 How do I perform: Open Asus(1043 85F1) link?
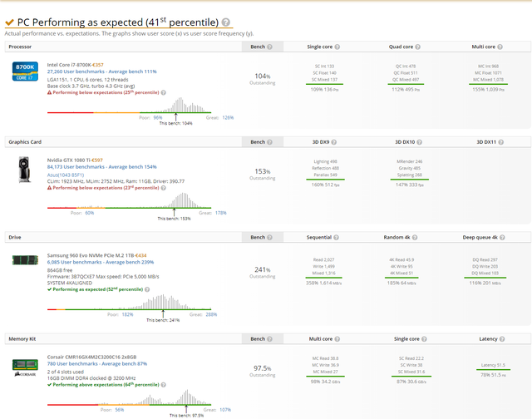pyautogui.click(x=66, y=175)
